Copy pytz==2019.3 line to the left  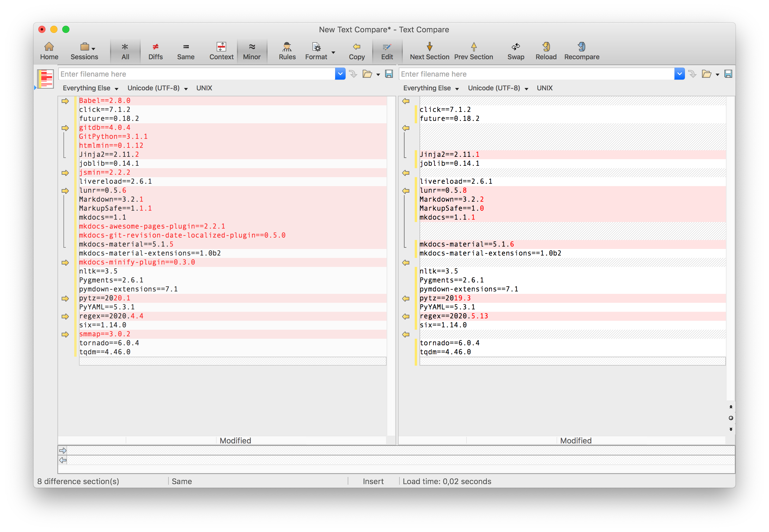coord(406,298)
